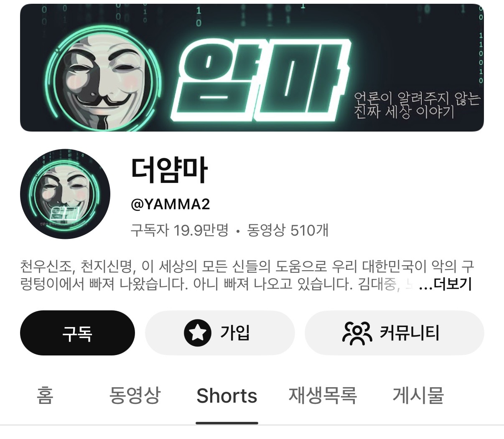This screenshot has height=439, width=504.
Task: Join the channel via 가입 label
Action: (x=235, y=332)
